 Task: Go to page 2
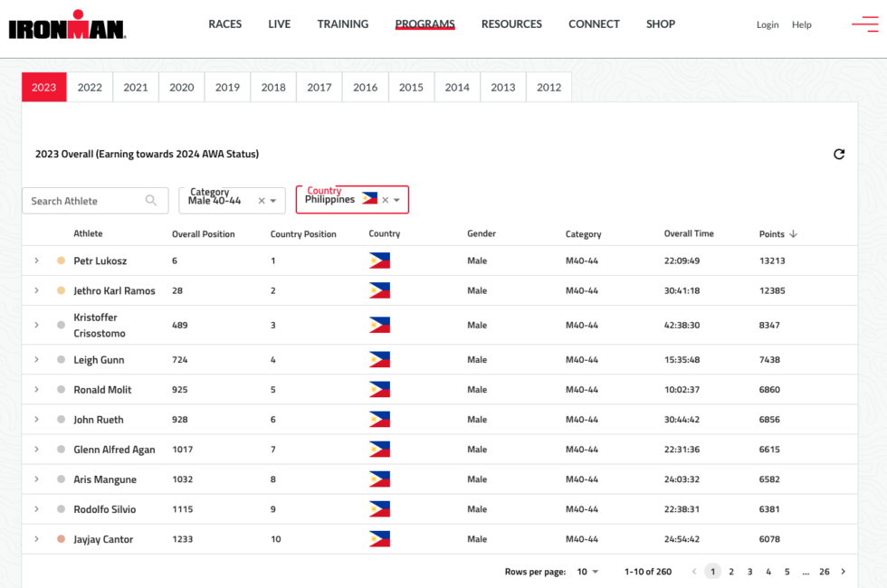coord(731,572)
